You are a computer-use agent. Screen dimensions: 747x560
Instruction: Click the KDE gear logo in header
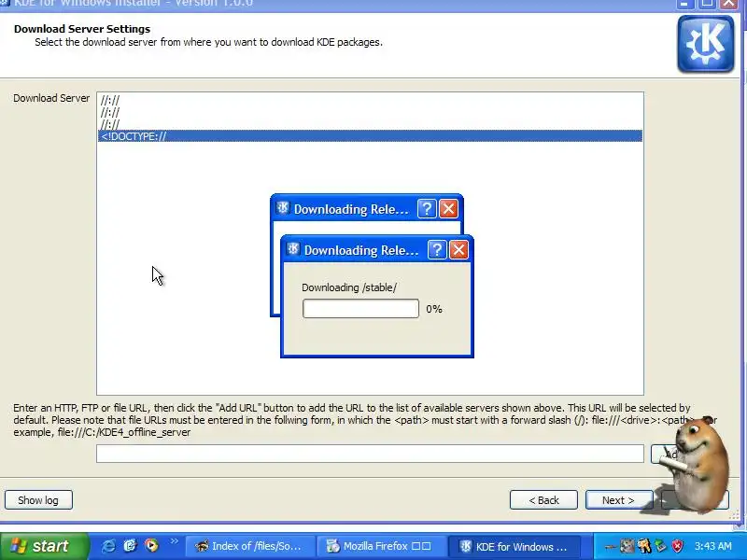(x=706, y=44)
